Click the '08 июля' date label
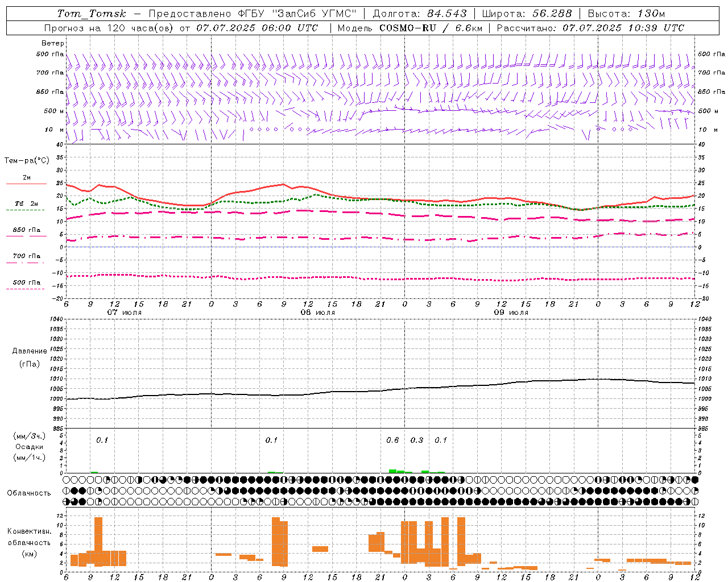The height and width of the screenshot is (582, 728). coord(318,313)
